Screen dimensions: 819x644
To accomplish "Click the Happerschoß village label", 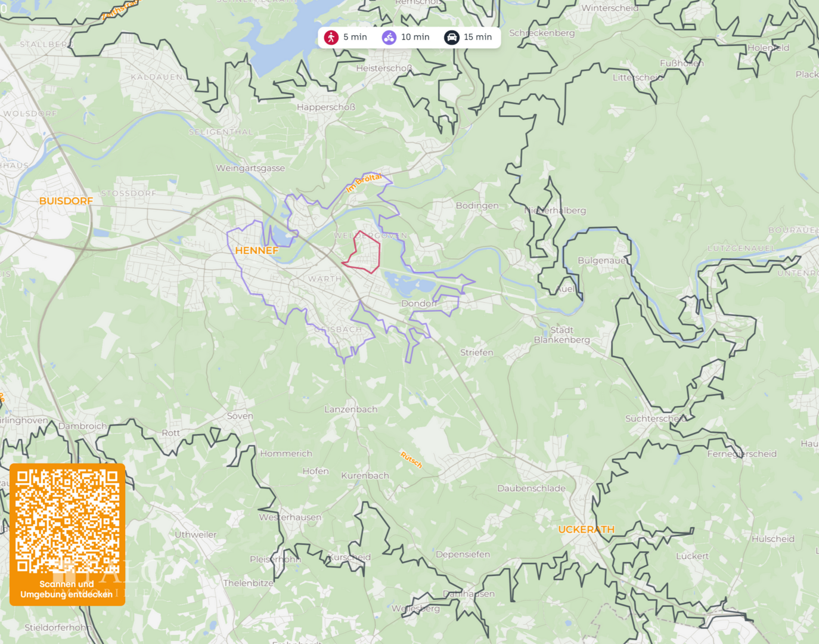I will [326, 107].
